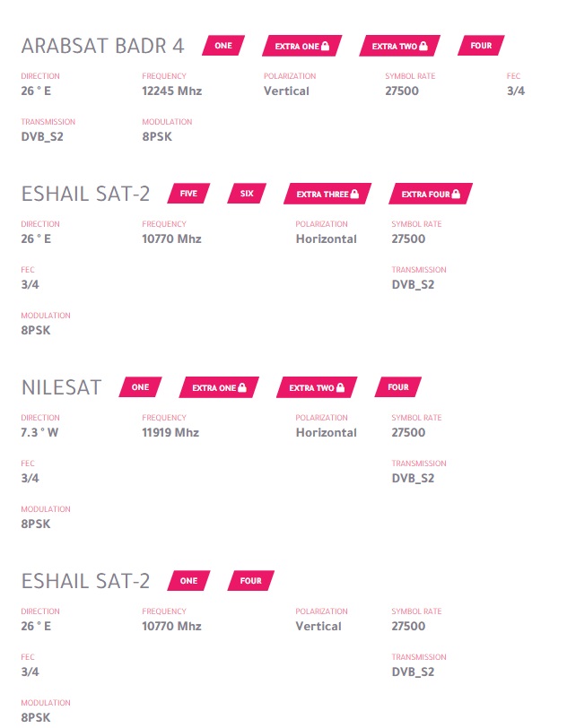Click the SIX channel badge

coord(247,194)
